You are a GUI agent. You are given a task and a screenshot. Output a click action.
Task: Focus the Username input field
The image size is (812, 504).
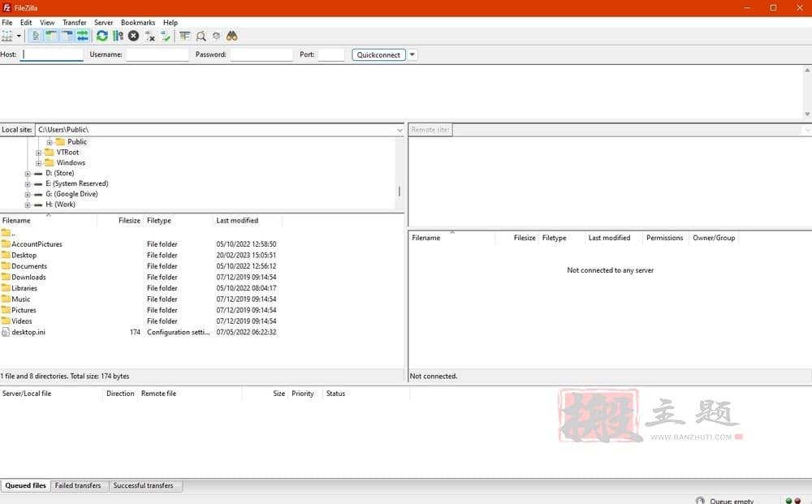click(158, 54)
